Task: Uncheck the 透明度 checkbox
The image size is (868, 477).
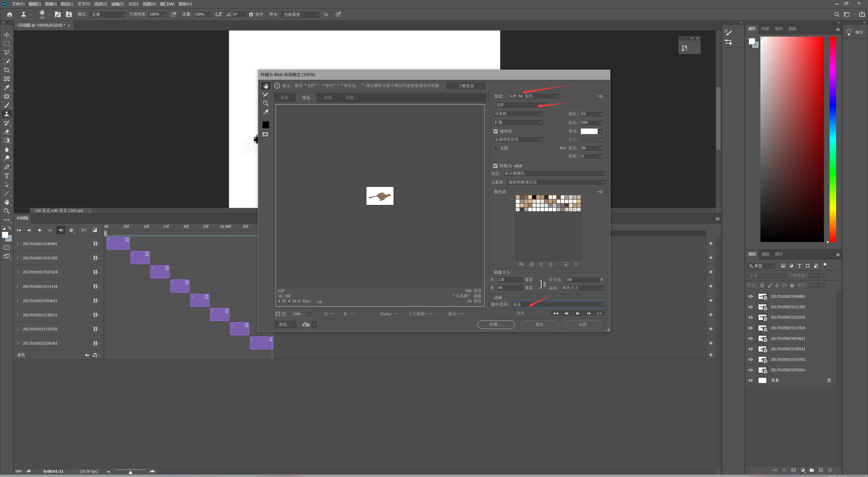Action: (x=495, y=131)
